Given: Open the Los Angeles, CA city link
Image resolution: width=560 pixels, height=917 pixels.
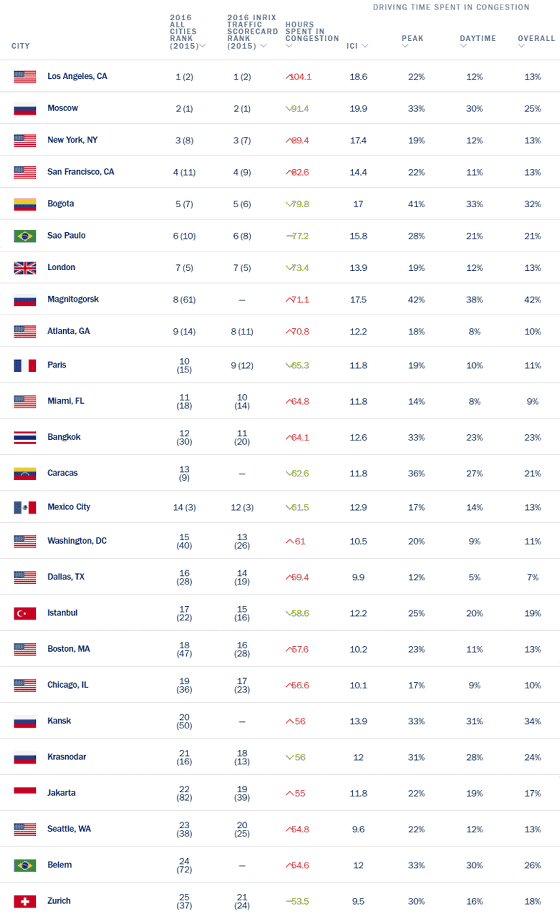Looking at the screenshot, I should [77, 76].
